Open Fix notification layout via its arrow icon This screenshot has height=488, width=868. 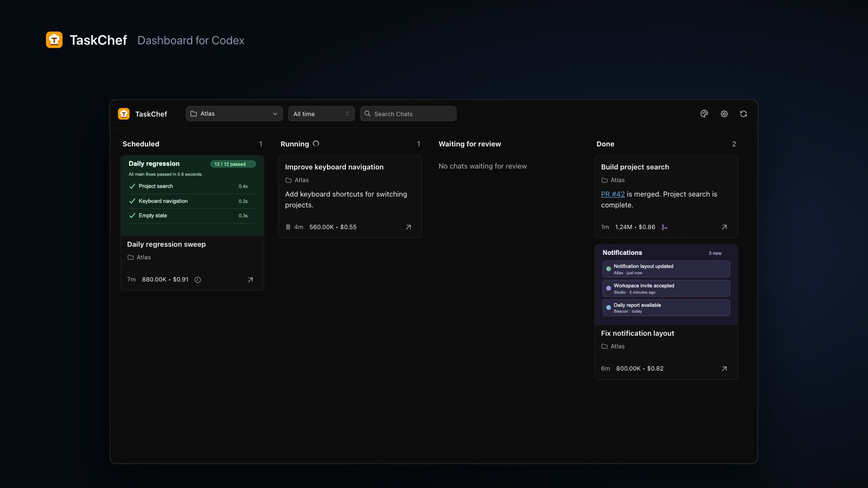(x=724, y=369)
